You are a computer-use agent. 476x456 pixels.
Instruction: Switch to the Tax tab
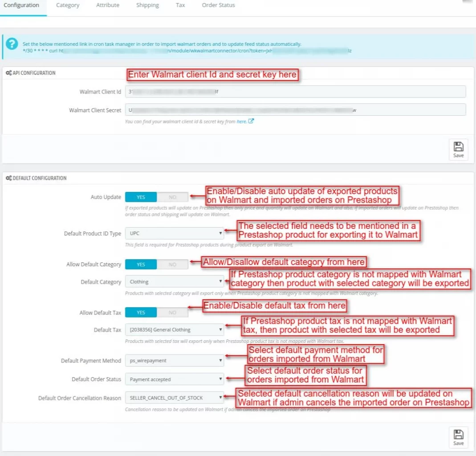click(180, 5)
